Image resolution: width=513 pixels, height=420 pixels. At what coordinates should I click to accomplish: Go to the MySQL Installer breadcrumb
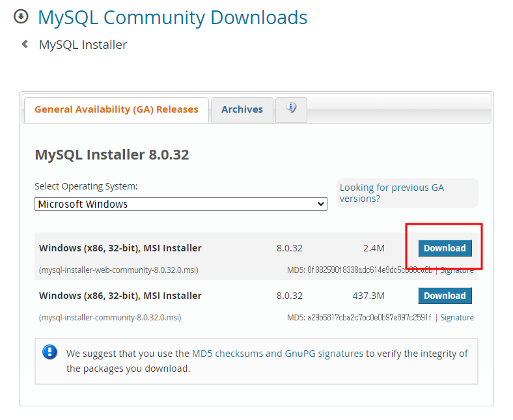click(x=83, y=44)
